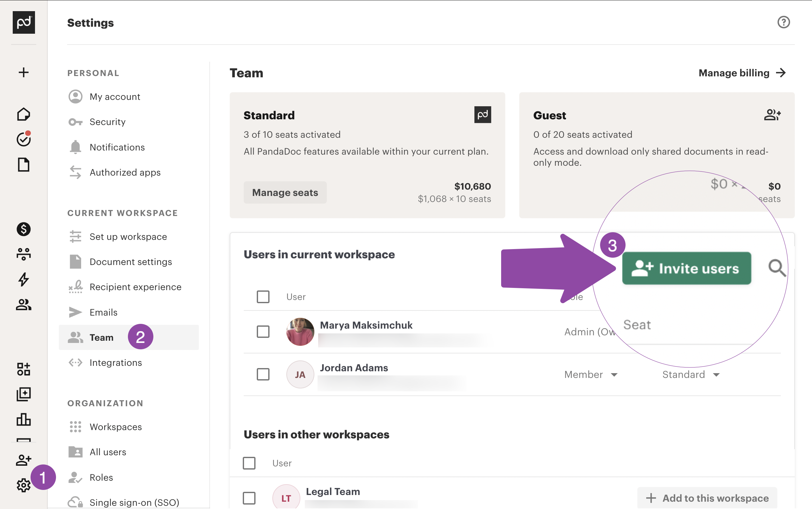Click '0 of 20 seats activated' text
This screenshot has width=812, height=509.
[583, 135]
